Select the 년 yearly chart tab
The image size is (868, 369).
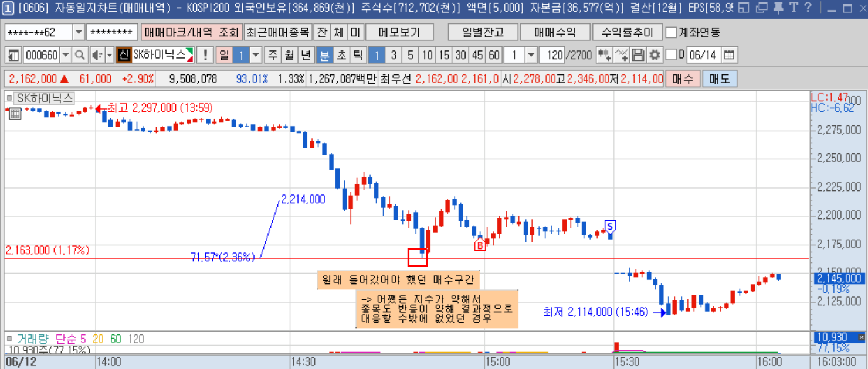(306, 56)
